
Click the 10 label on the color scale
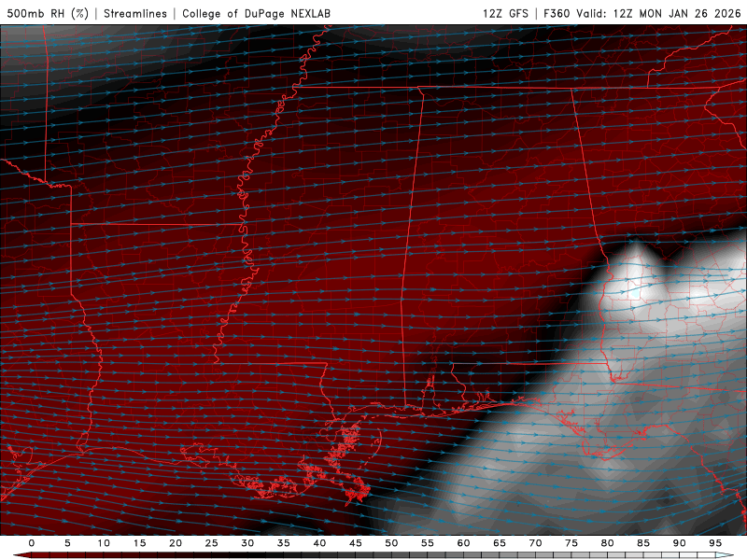(104, 543)
